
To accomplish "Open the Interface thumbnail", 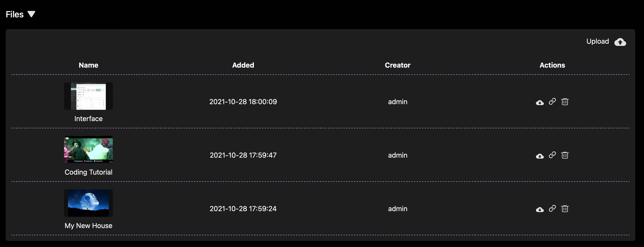I will pos(88,96).
